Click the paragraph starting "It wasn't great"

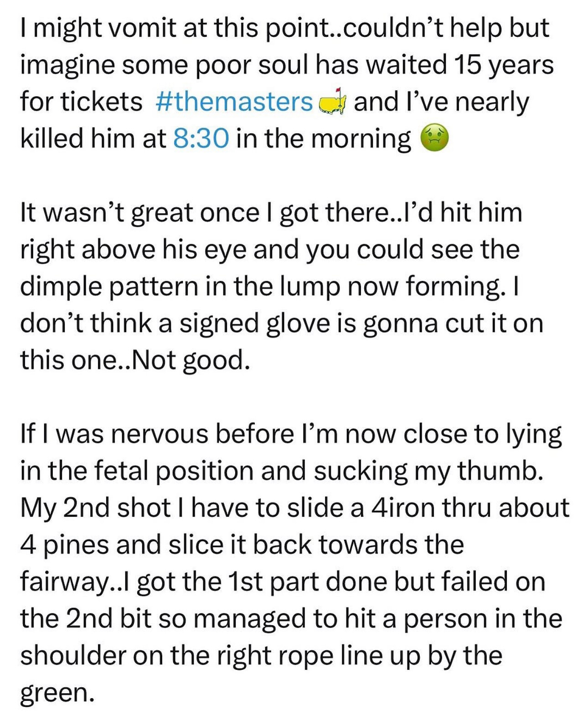(282, 286)
